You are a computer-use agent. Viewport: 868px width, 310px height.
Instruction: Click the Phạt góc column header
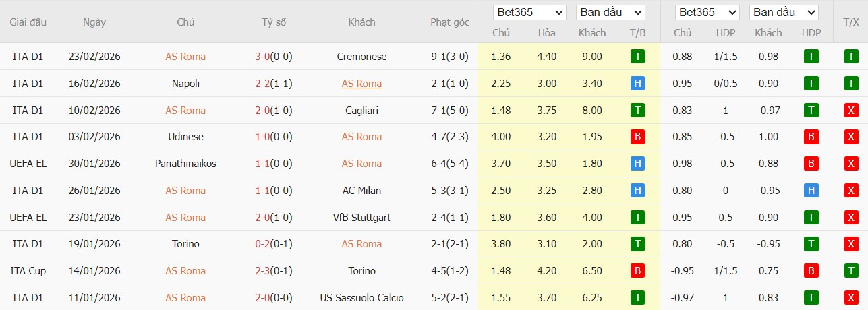click(x=450, y=22)
